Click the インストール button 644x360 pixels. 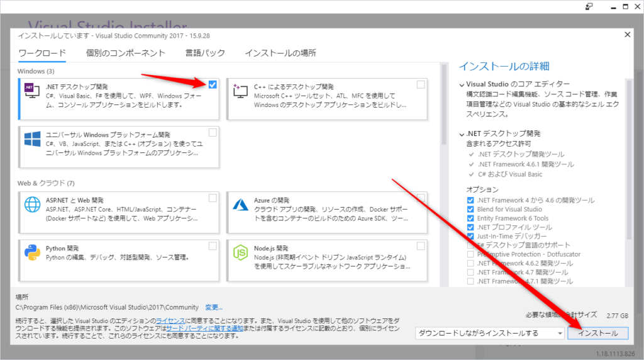pos(598,334)
